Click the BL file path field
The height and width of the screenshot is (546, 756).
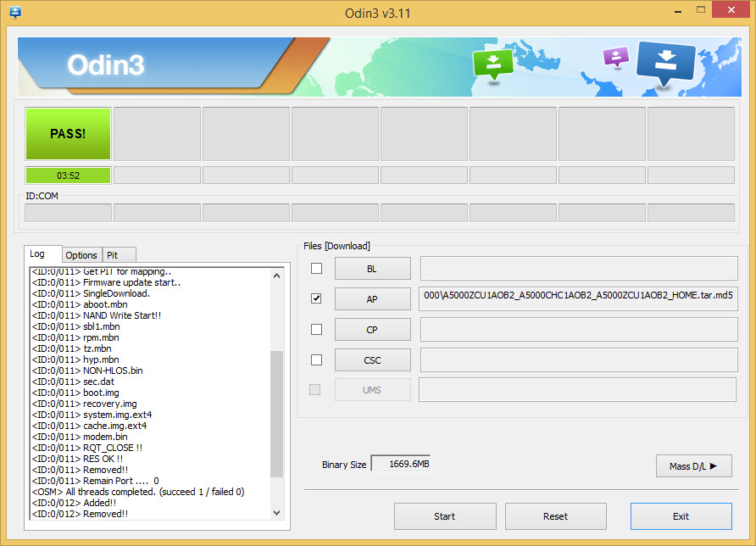[x=579, y=268]
